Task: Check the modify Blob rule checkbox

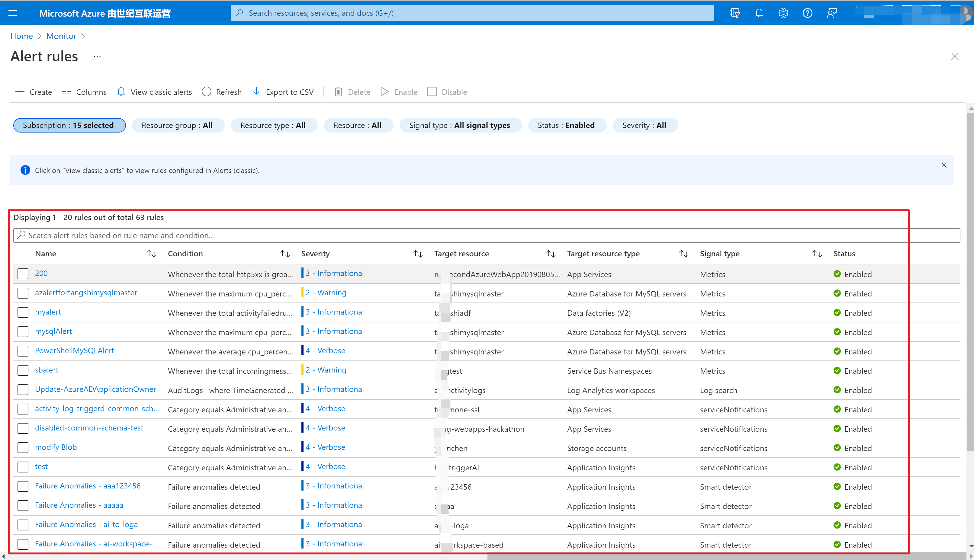Action: pos(23,448)
